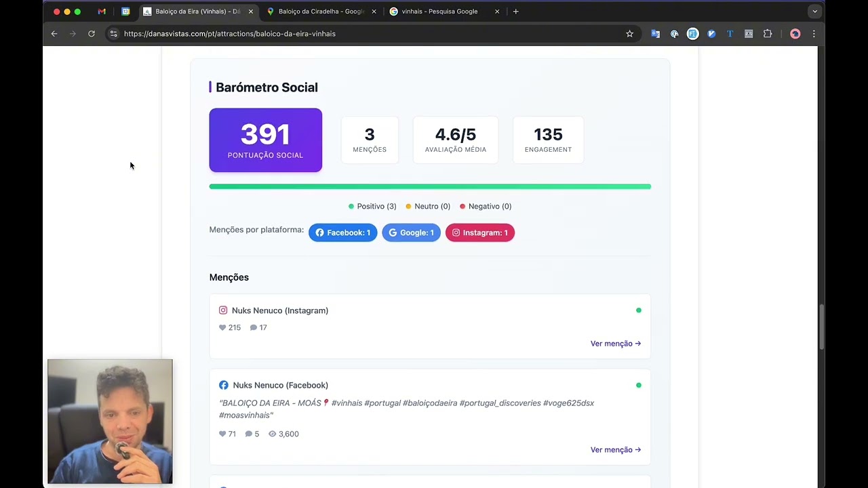Reload the current page

tap(92, 34)
